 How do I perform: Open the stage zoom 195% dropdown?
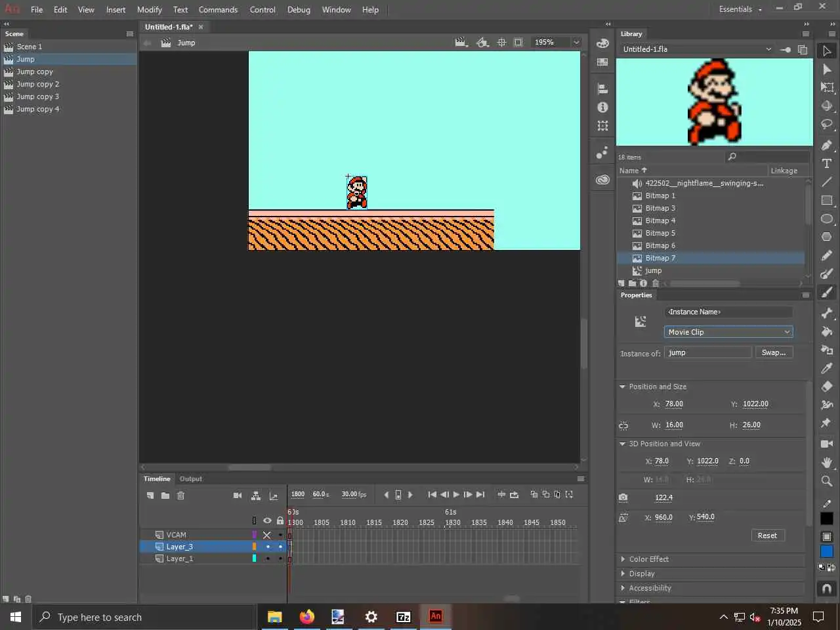(x=576, y=43)
